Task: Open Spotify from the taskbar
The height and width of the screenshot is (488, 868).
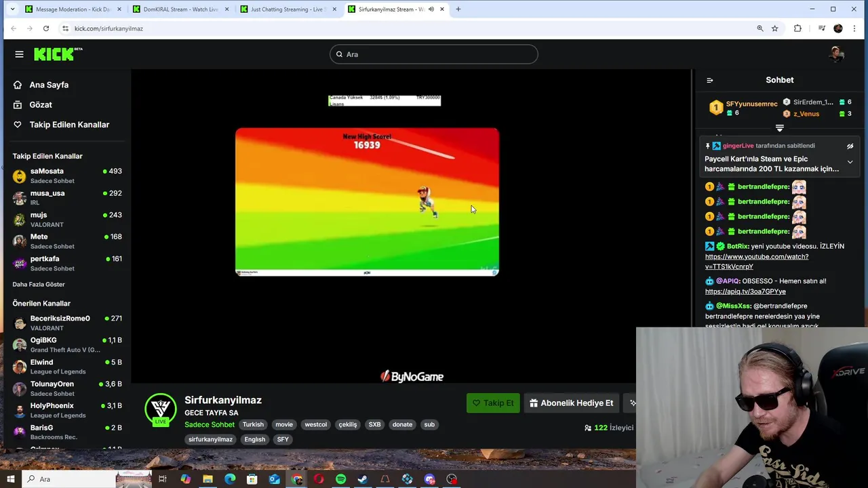Action: point(340,479)
